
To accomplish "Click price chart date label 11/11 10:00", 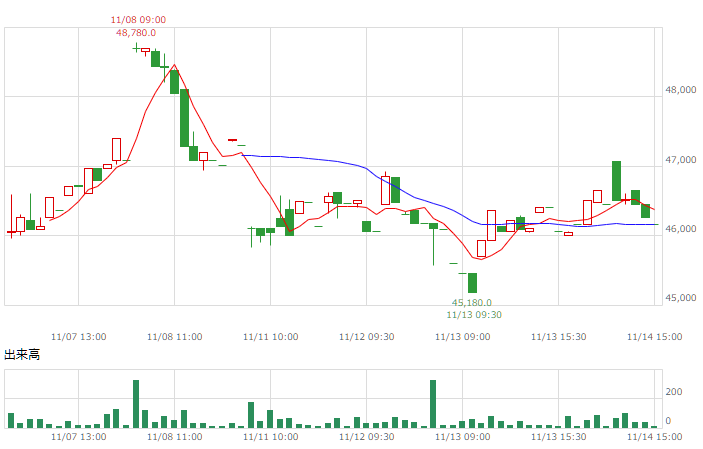I will (271, 337).
